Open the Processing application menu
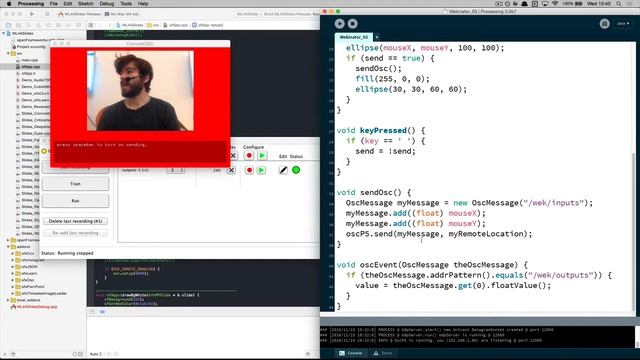640x360 pixels. tap(31, 4)
